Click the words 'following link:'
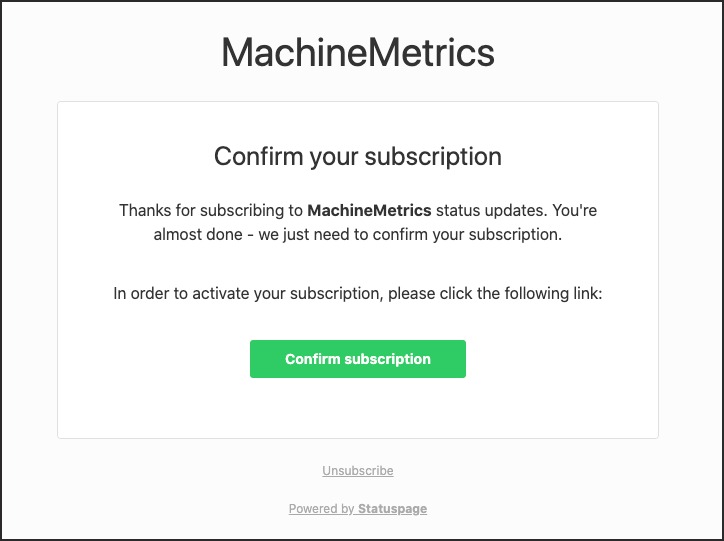The image size is (724, 541). tap(553, 293)
